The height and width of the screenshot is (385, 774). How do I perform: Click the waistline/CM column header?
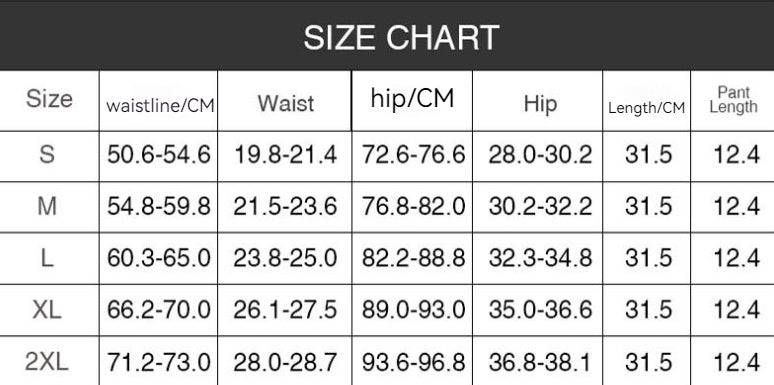click(160, 106)
